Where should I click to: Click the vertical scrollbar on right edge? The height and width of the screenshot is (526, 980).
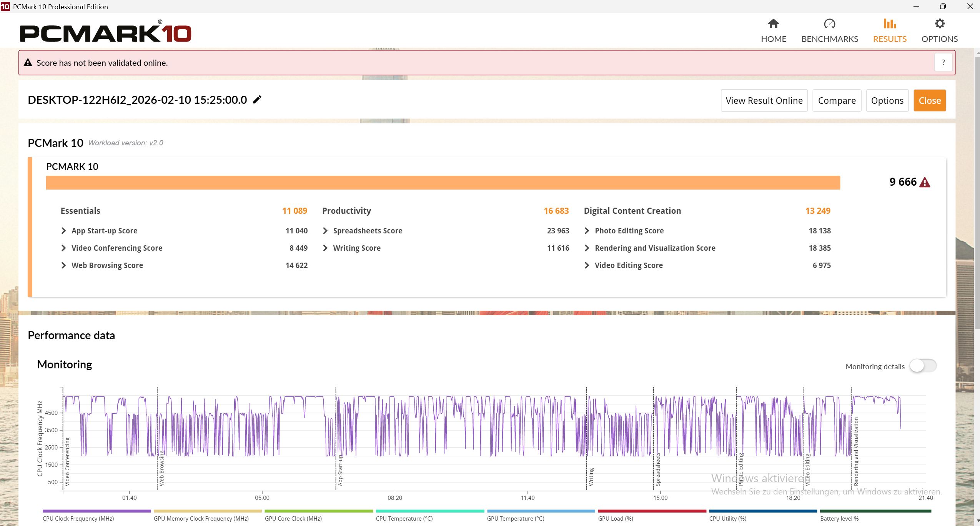tap(977, 192)
